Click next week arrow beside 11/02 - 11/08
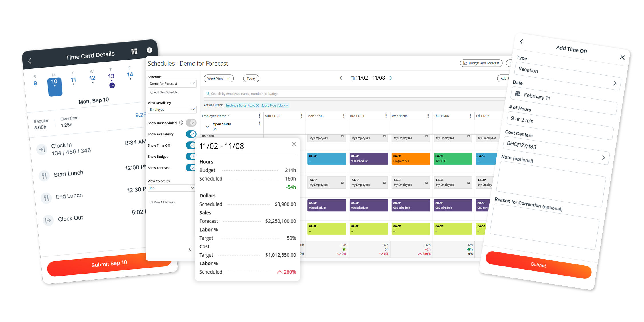Viewport: 644px width, 322px height. [x=391, y=78]
